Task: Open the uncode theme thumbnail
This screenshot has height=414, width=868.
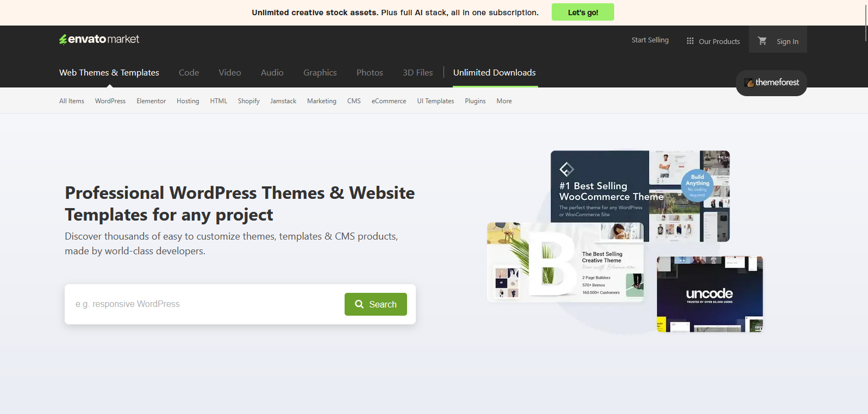Action: [x=710, y=294]
